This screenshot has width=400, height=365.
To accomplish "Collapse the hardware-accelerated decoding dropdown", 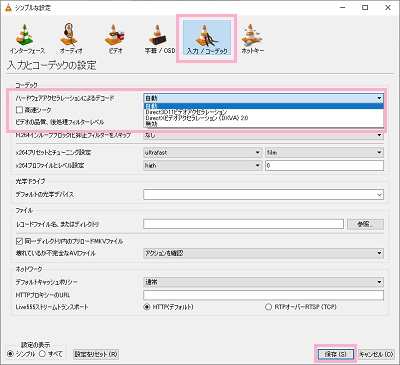I will (x=264, y=98).
